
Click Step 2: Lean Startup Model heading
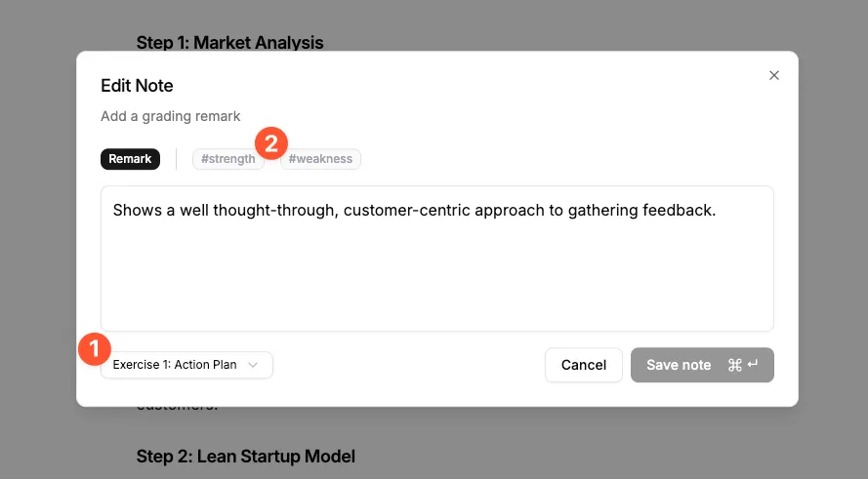[x=246, y=457]
